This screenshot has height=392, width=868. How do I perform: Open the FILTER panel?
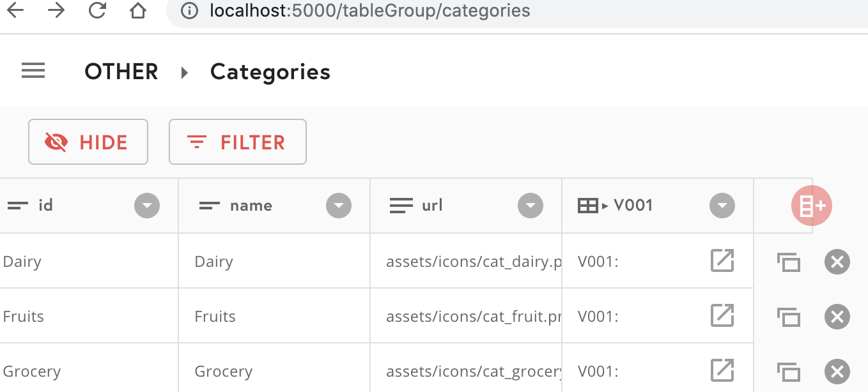[237, 142]
